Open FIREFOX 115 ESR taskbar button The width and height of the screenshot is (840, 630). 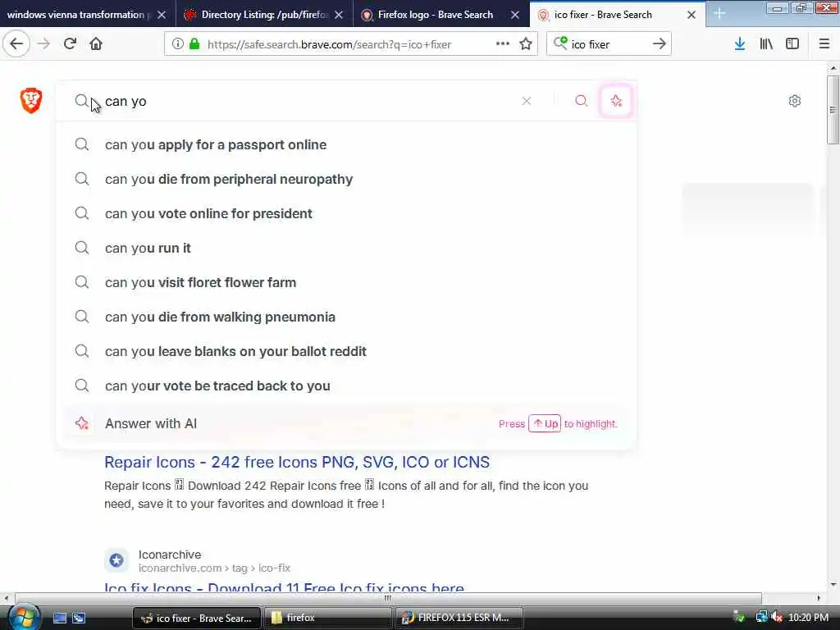(459, 618)
